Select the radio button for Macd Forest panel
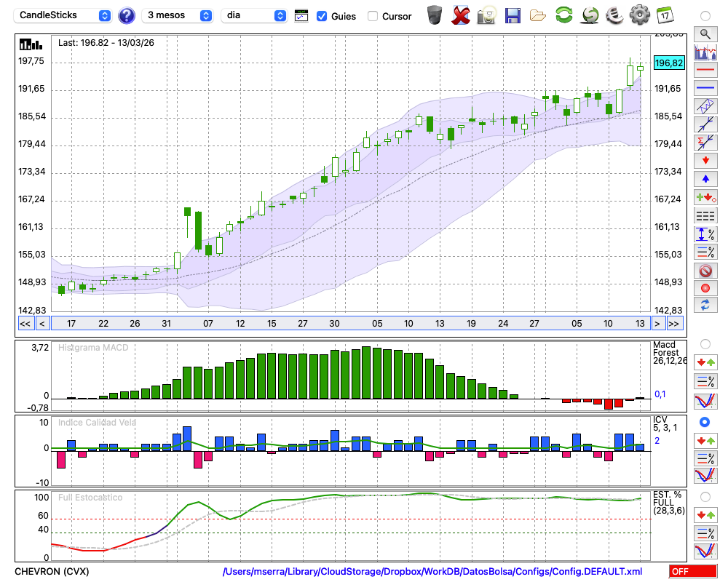This screenshot has width=728, height=582. [705, 343]
